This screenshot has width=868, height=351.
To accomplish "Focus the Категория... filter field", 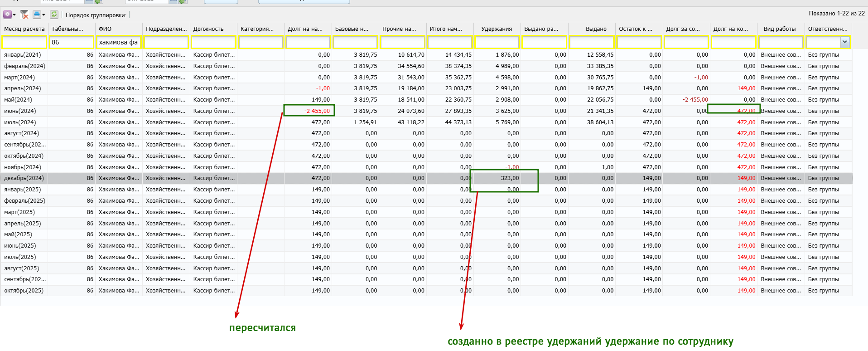I will point(261,42).
